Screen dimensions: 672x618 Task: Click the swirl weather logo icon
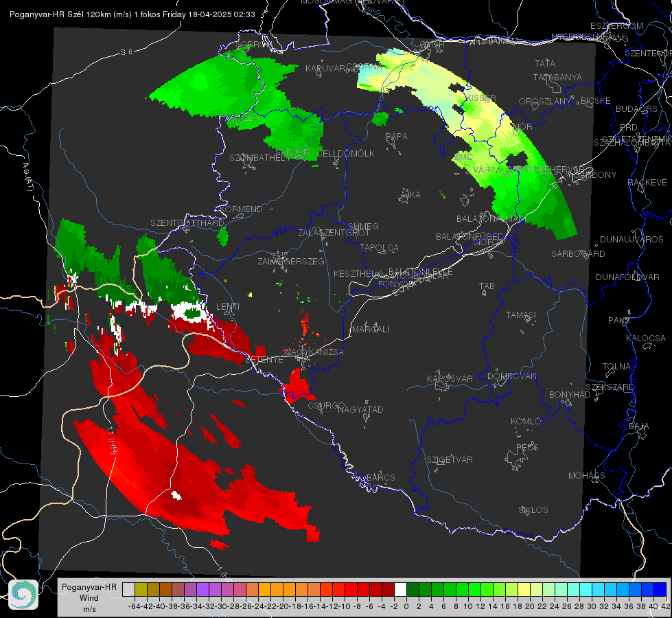[x=23, y=595]
